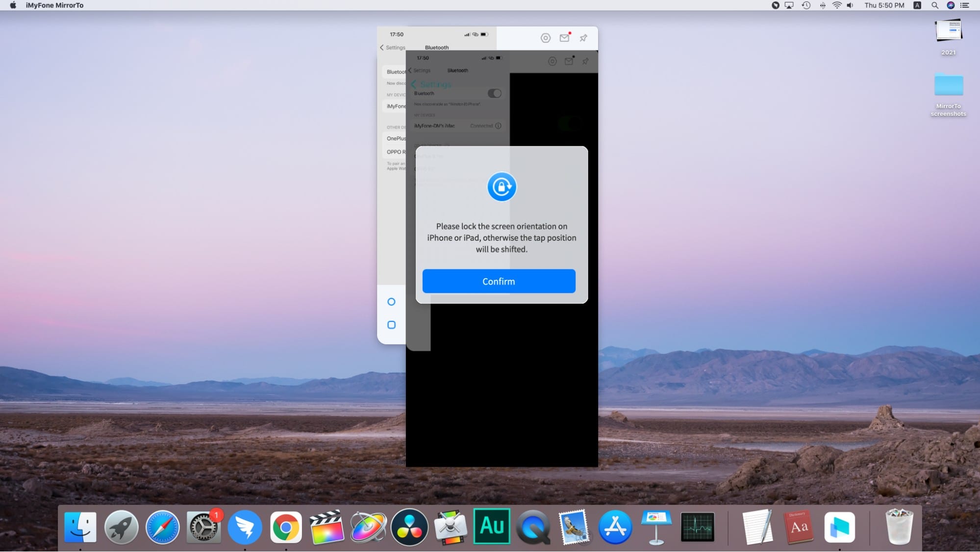Click the Confirm button in dialog
980x552 pixels.
(499, 281)
